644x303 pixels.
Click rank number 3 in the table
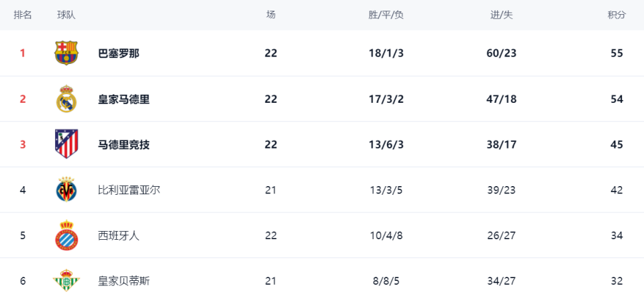coord(23,144)
